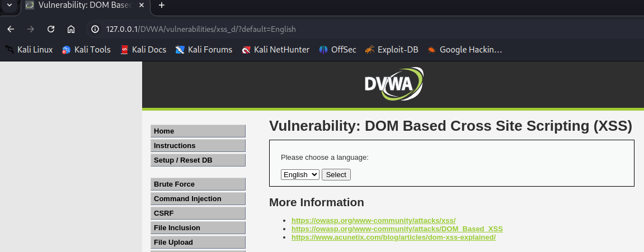Open the CSRF menu item
Image resolution: width=644 pixels, height=252 pixels.
tap(198, 213)
